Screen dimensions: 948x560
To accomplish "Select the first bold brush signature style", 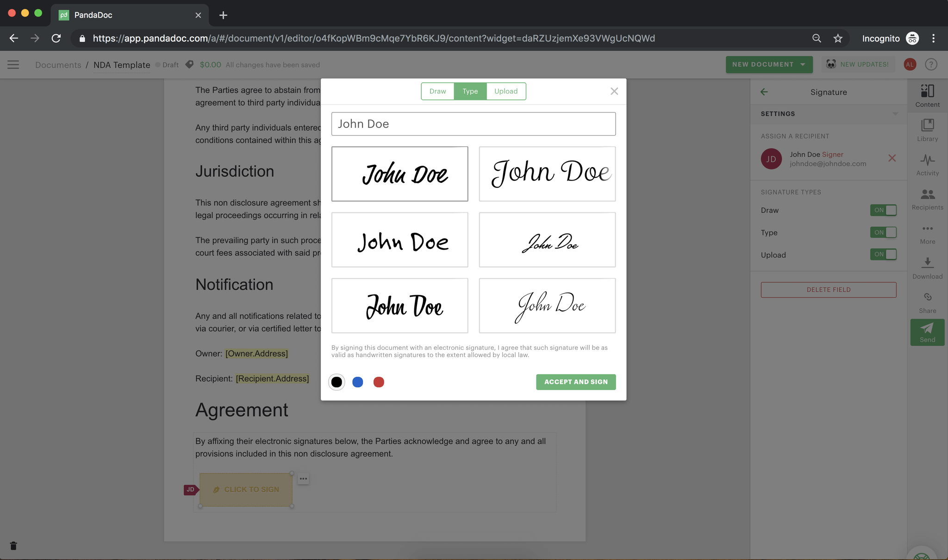I will click(400, 174).
